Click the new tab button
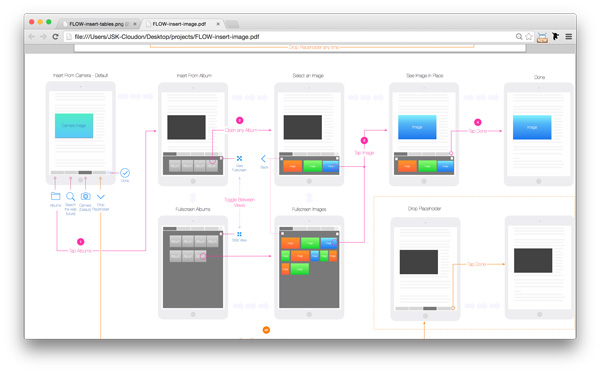 tap(232, 24)
